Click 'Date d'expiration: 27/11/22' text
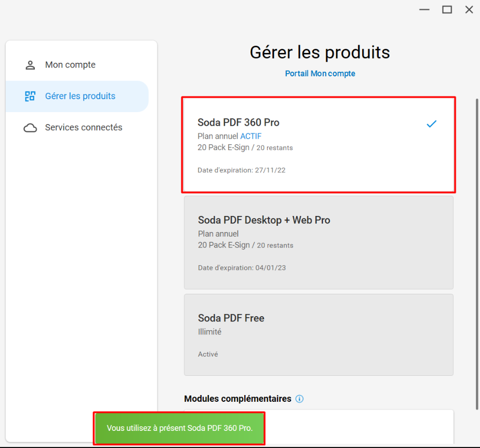Viewport: 480px width, 448px height. point(242,170)
